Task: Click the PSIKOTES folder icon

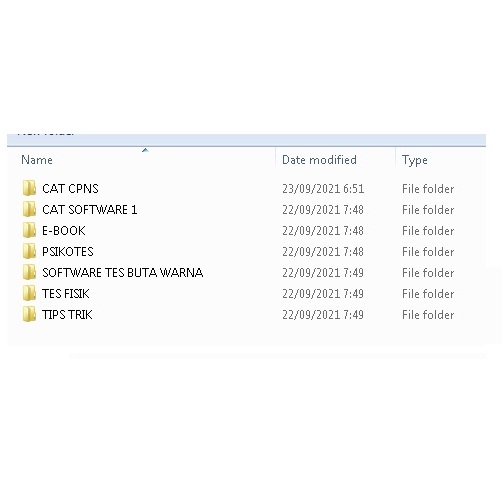Action: pyautogui.click(x=29, y=251)
